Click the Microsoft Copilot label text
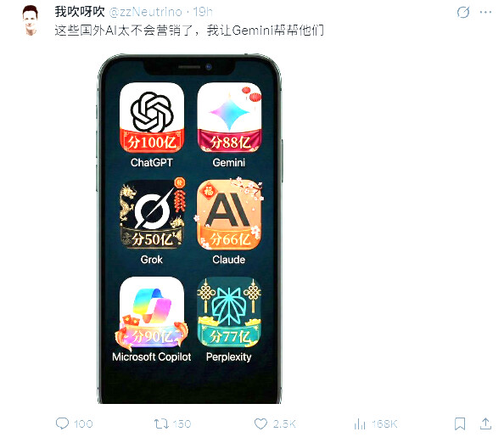The height and width of the screenshot is (443, 504). click(x=152, y=356)
